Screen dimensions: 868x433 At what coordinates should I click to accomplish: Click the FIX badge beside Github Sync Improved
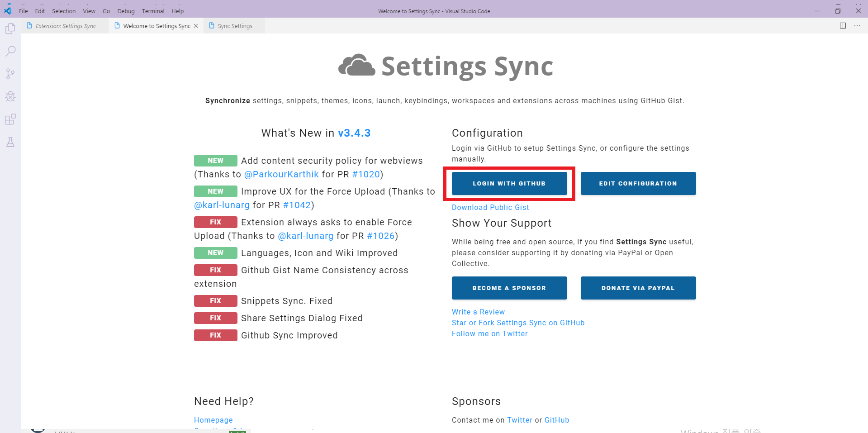[x=216, y=335]
